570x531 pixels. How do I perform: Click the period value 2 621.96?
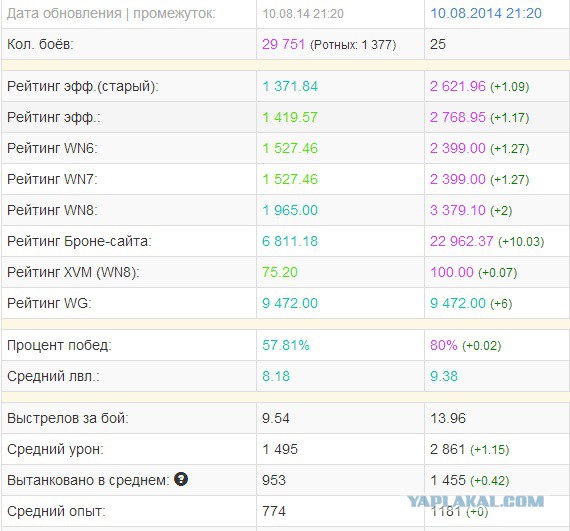pyautogui.click(x=458, y=86)
